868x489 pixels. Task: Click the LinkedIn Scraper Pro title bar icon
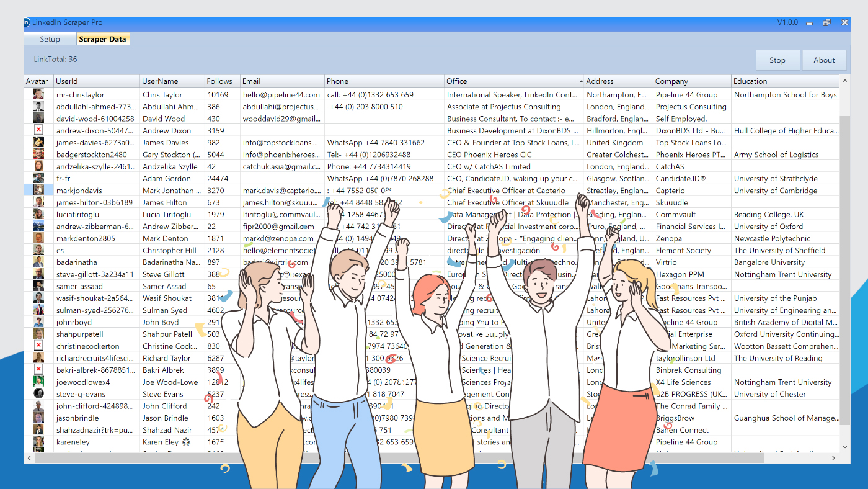click(26, 22)
